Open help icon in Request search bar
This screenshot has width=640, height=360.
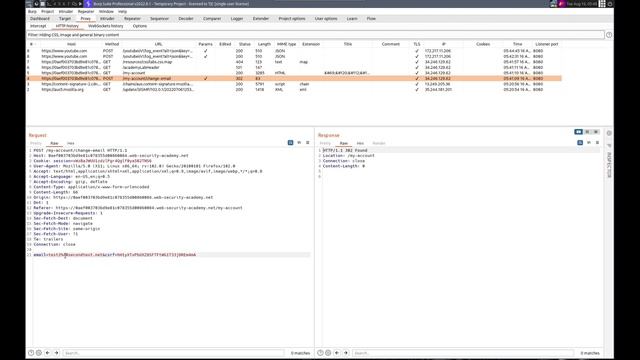coord(31,353)
